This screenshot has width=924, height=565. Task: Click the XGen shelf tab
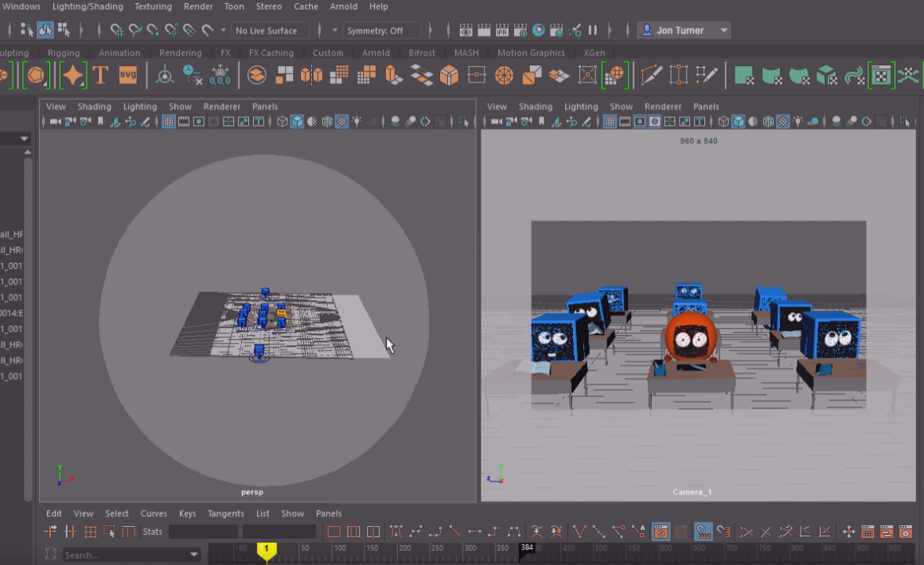click(x=594, y=53)
